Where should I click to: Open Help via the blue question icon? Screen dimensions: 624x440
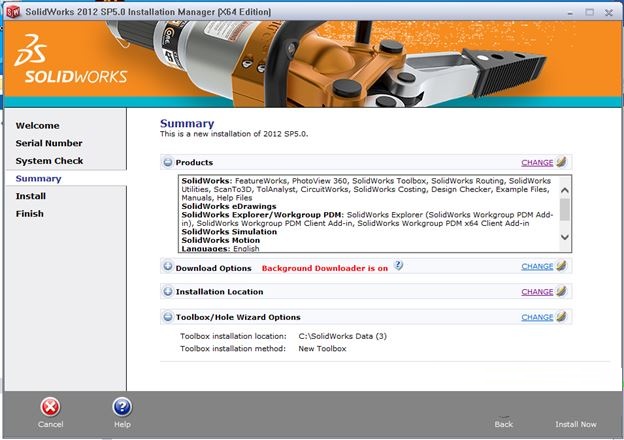(x=122, y=407)
